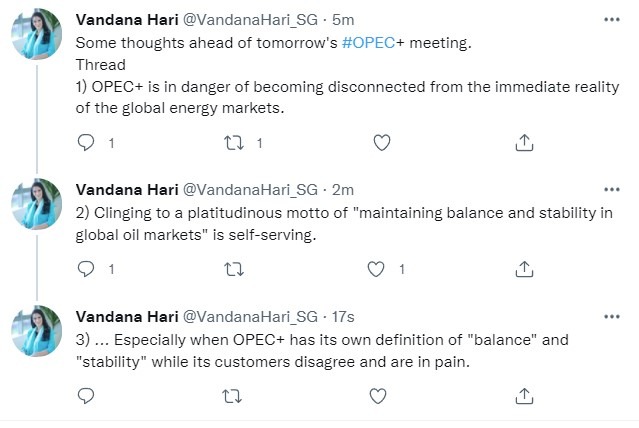Like the third tweet posted 17s ago

point(380,395)
